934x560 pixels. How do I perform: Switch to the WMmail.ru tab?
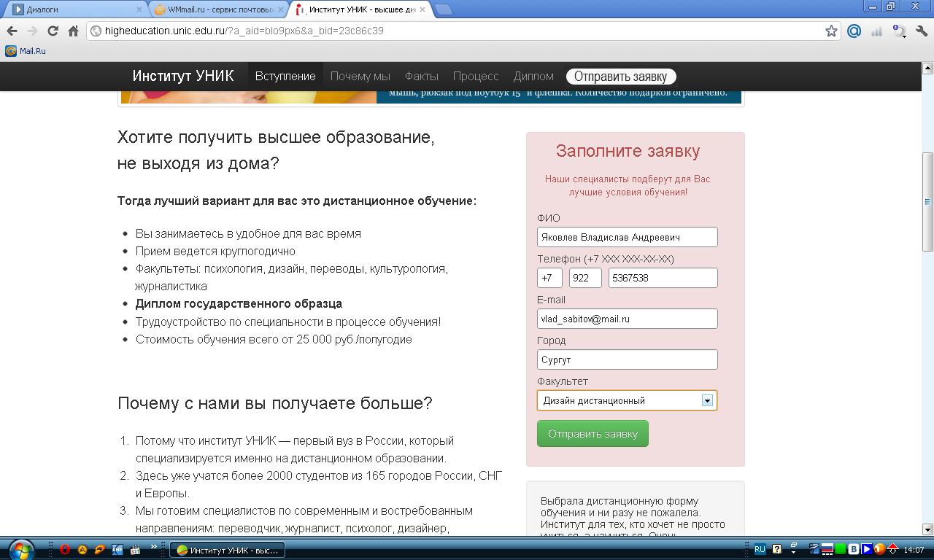tap(219, 9)
